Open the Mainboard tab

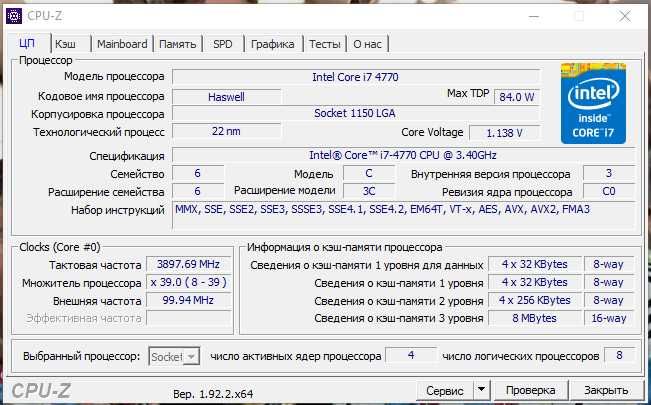(x=122, y=44)
